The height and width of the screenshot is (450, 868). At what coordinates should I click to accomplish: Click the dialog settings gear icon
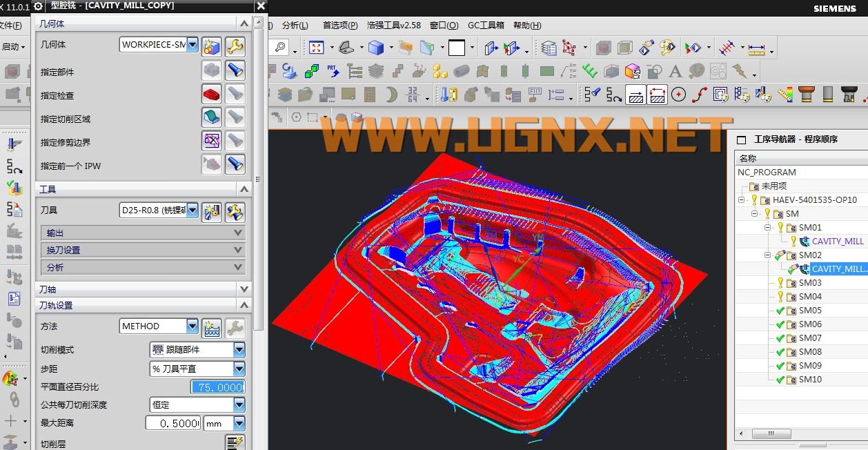pyautogui.click(x=38, y=6)
